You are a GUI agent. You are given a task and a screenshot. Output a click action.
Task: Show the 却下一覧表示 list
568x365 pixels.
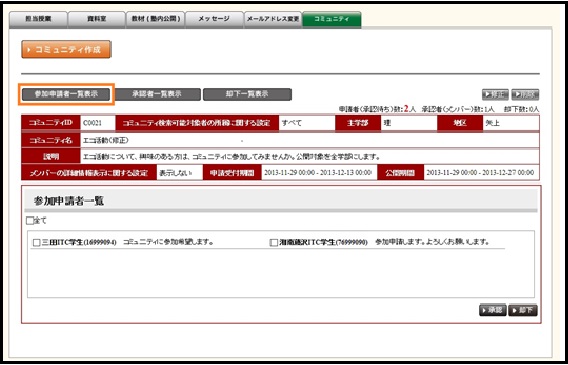click(247, 94)
